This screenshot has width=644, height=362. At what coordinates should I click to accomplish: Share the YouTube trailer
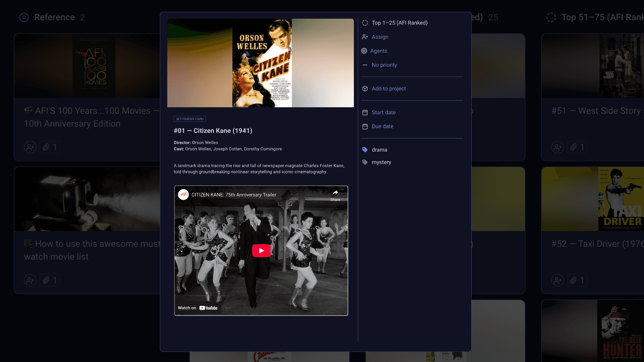coord(335,195)
